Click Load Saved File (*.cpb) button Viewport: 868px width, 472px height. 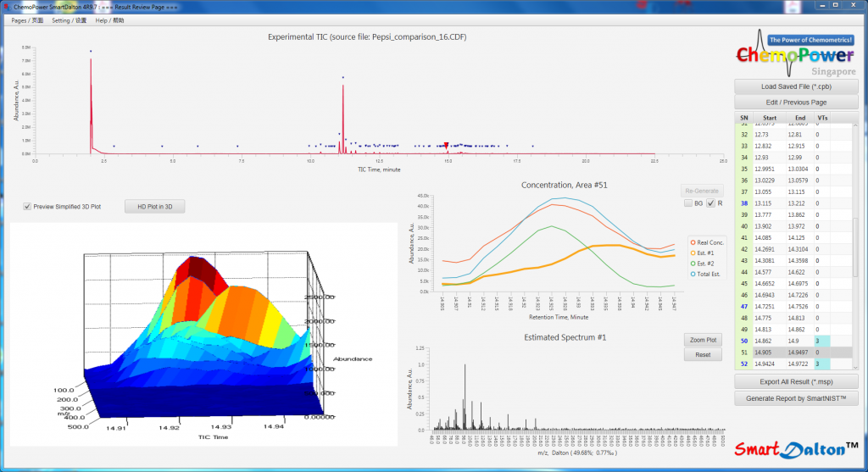[x=796, y=86]
